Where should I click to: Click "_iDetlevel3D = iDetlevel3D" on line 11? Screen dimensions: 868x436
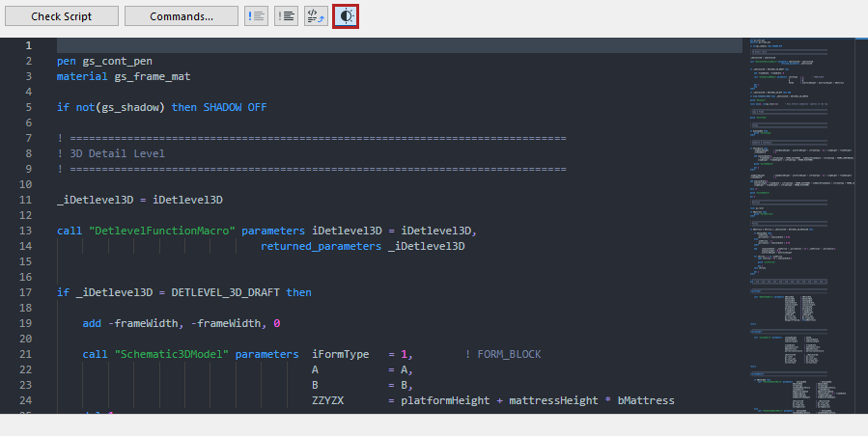pyautogui.click(x=139, y=200)
